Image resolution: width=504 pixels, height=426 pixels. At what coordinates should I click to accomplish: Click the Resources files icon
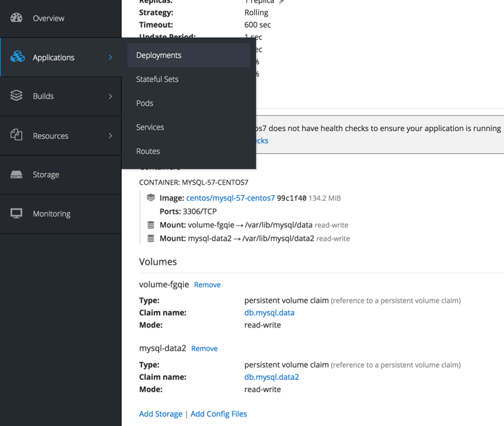(17, 135)
